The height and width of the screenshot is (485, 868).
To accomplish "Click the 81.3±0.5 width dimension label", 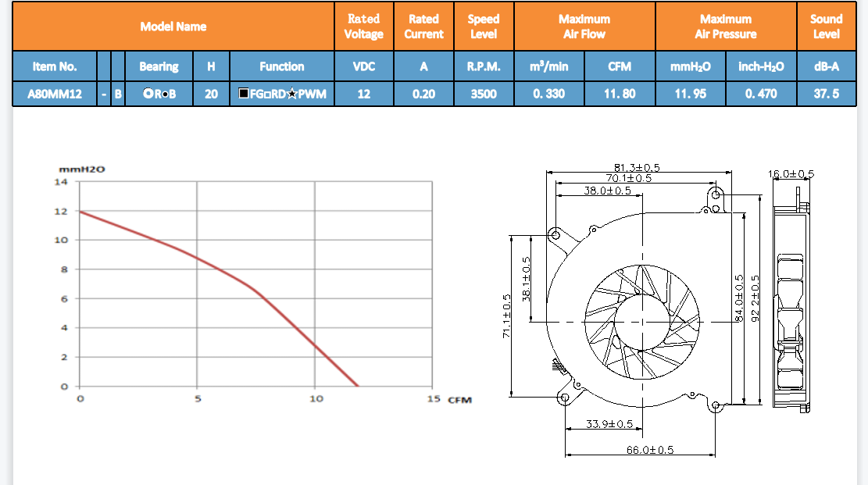I will pyautogui.click(x=637, y=167).
